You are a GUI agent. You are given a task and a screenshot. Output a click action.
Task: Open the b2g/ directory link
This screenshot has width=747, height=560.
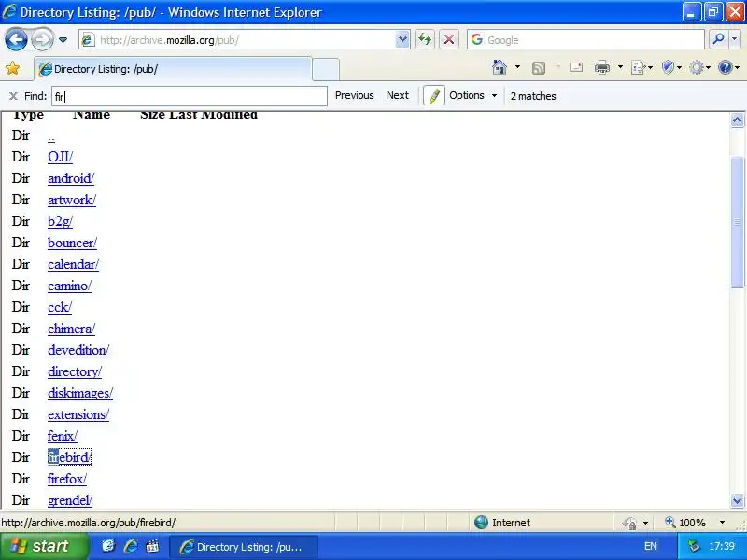pos(60,221)
